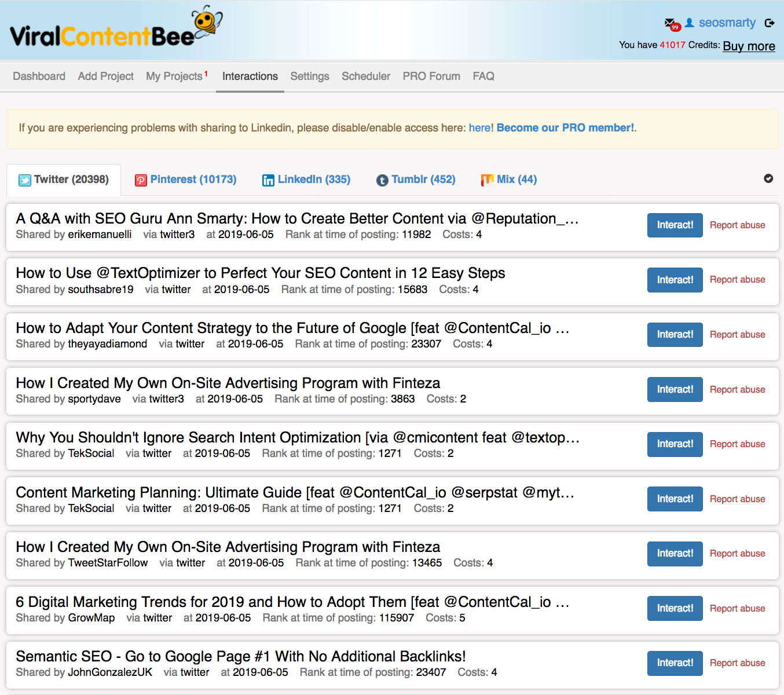The height and width of the screenshot is (695, 784).
Task: Report abuse on the erikemanuelli post
Action: (737, 225)
